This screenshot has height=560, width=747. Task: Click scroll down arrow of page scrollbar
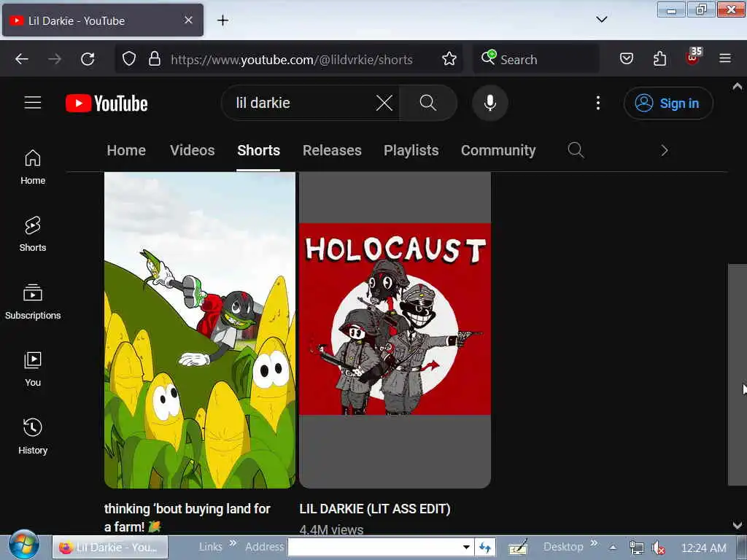coord(737,526)
